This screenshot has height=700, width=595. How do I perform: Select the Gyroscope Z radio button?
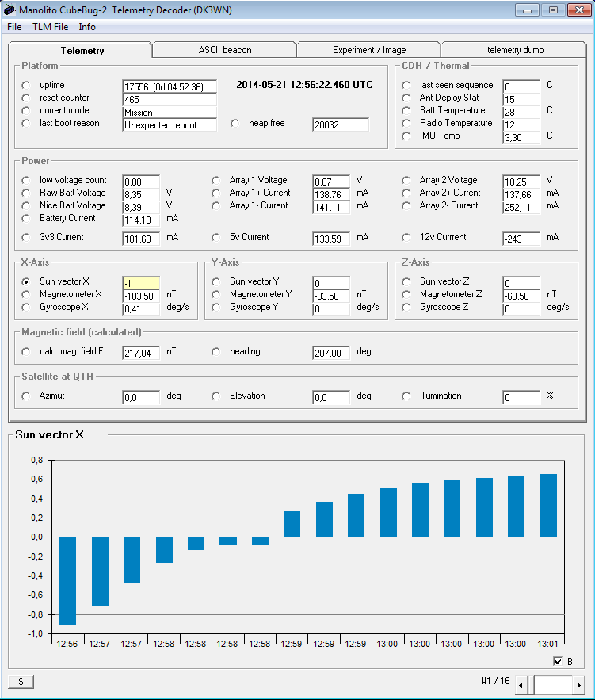[x=406, y=307]
